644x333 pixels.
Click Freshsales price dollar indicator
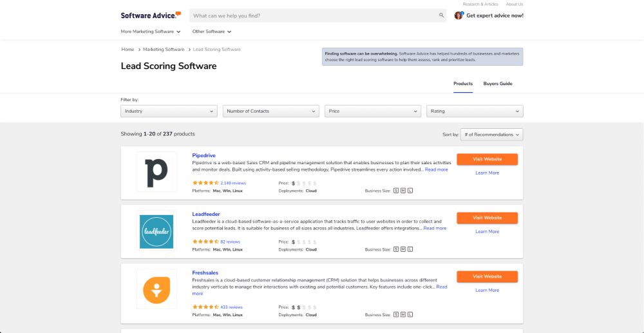pyautogui.click(x=304, y=307)
